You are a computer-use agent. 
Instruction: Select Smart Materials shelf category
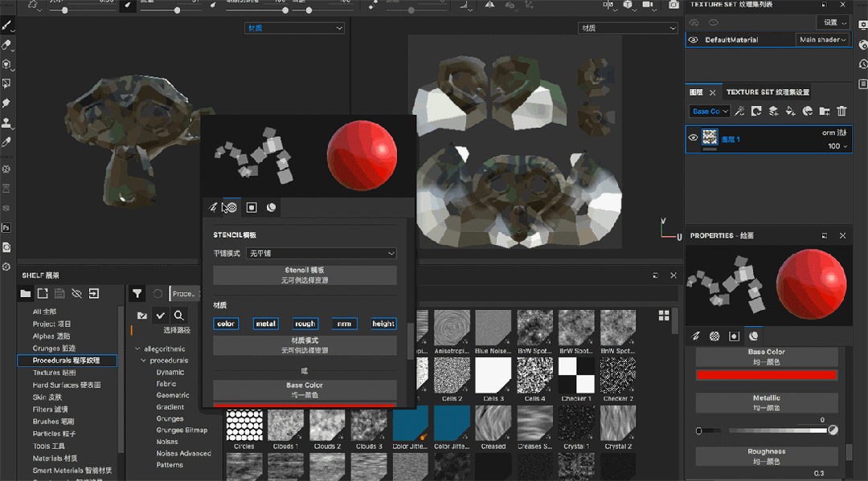coord(72,471)
